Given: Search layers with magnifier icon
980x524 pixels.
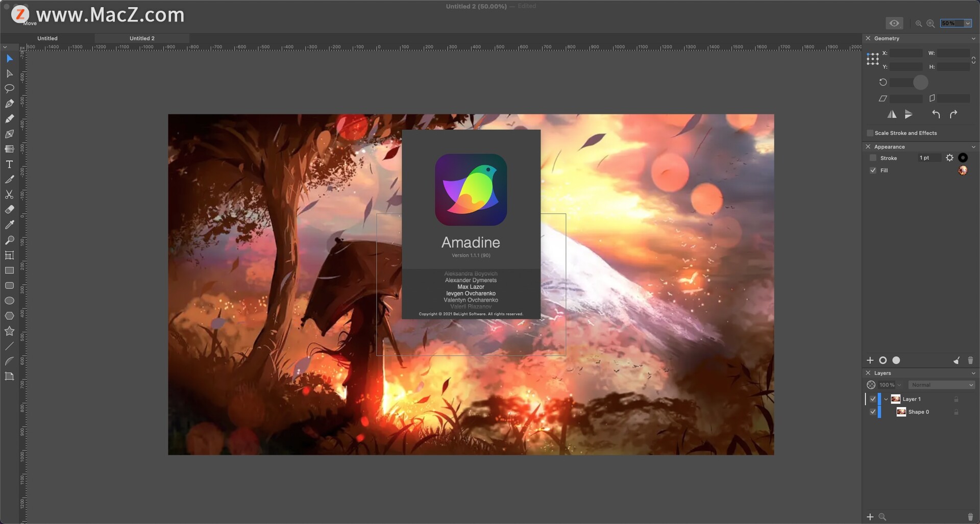Looking at the screenshot, I should [x=883, y=517].
